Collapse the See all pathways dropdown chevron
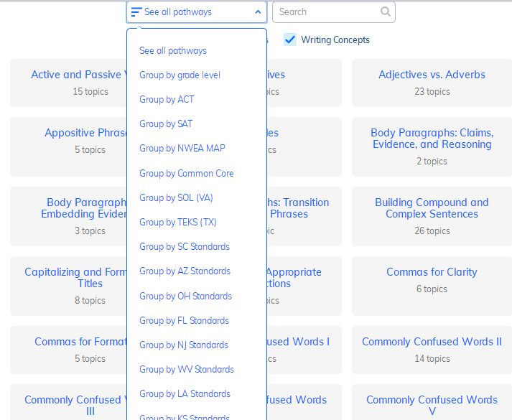 tap(258, 12)
